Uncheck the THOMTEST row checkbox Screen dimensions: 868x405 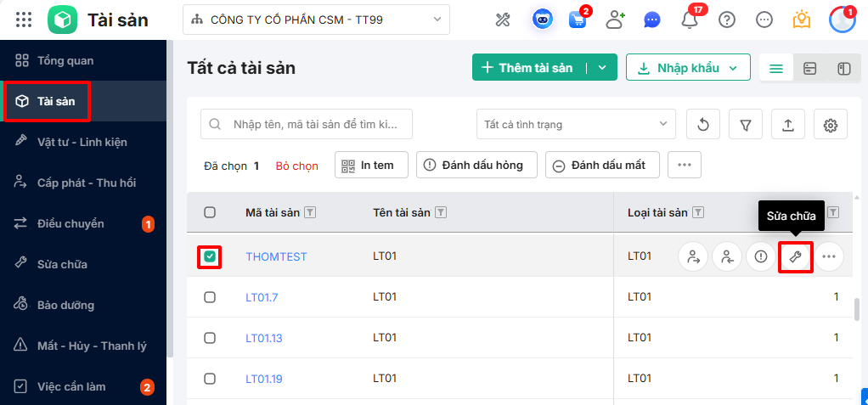coord(210,256)
